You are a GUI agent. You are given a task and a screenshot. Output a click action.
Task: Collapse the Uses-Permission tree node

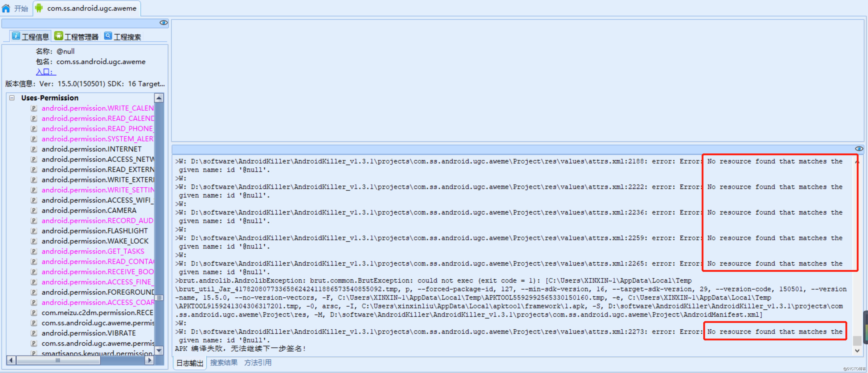12,98
